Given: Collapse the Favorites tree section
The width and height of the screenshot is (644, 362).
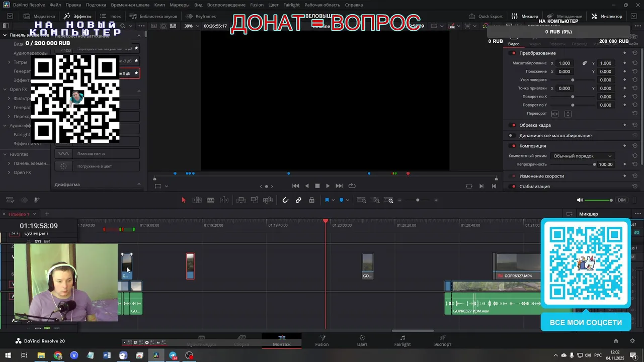Looking at the screenshot, I should coord(5,154).
